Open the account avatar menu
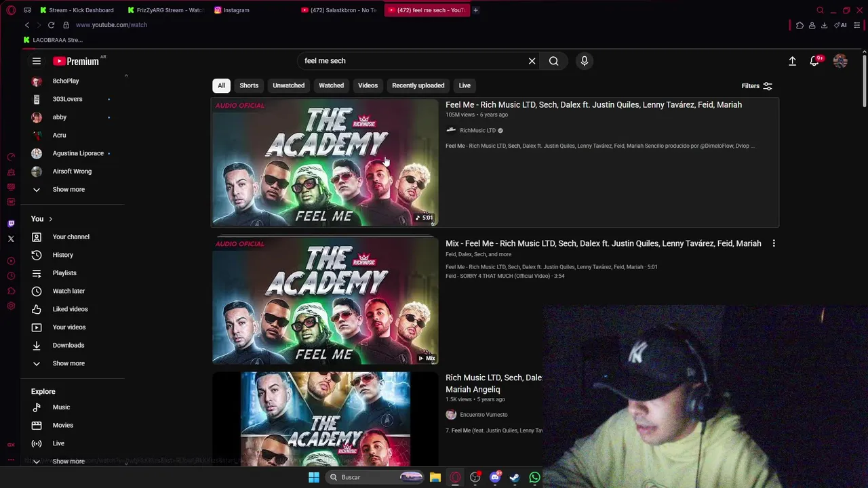This screenshot has width=868, height=488. tap(840, 61)
